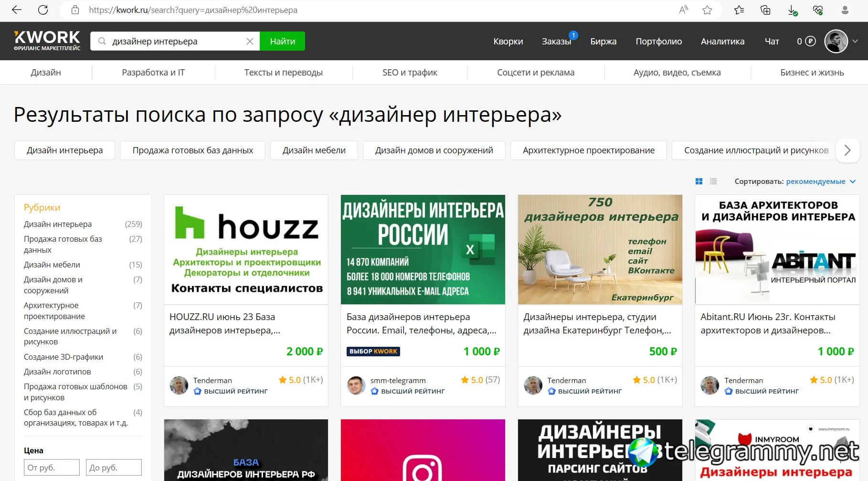Click the green Найти button

(282, 41)
